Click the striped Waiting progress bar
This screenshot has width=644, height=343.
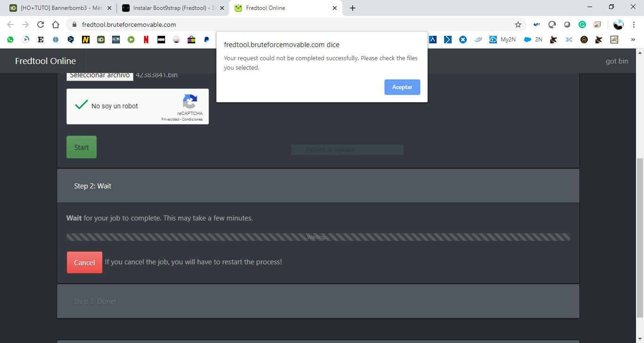tap(318, 237)
